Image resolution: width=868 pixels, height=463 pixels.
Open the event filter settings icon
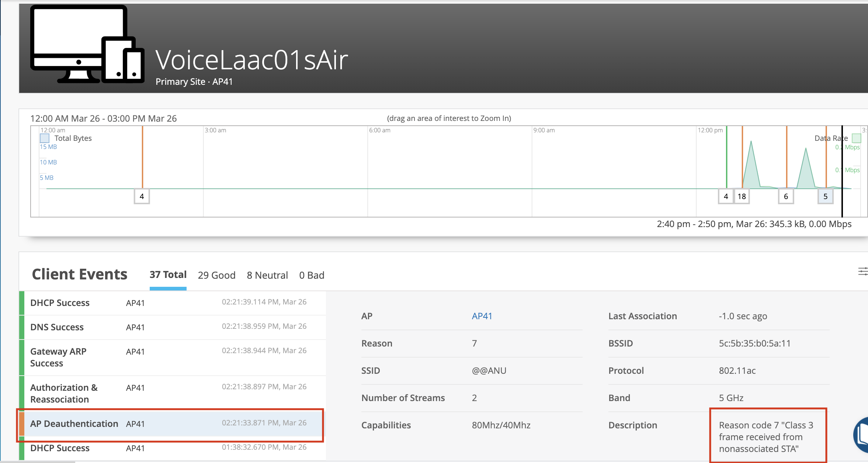[x=863, y=272]
